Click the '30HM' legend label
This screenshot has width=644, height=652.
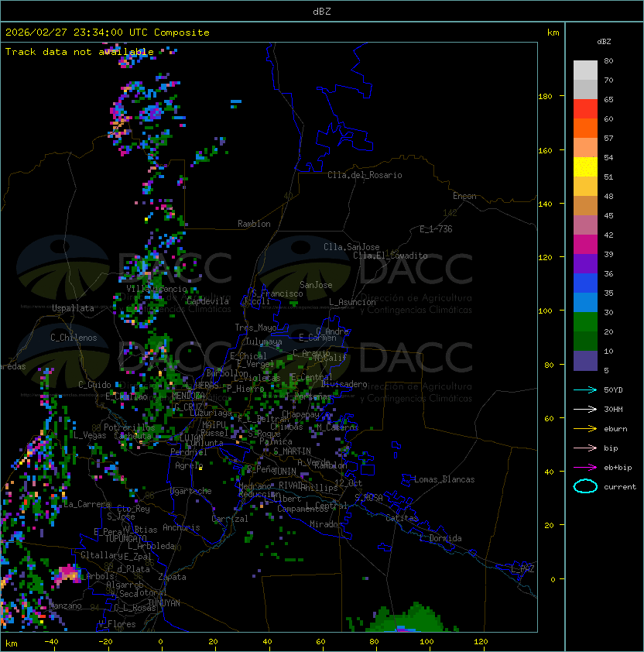point(613,409)
